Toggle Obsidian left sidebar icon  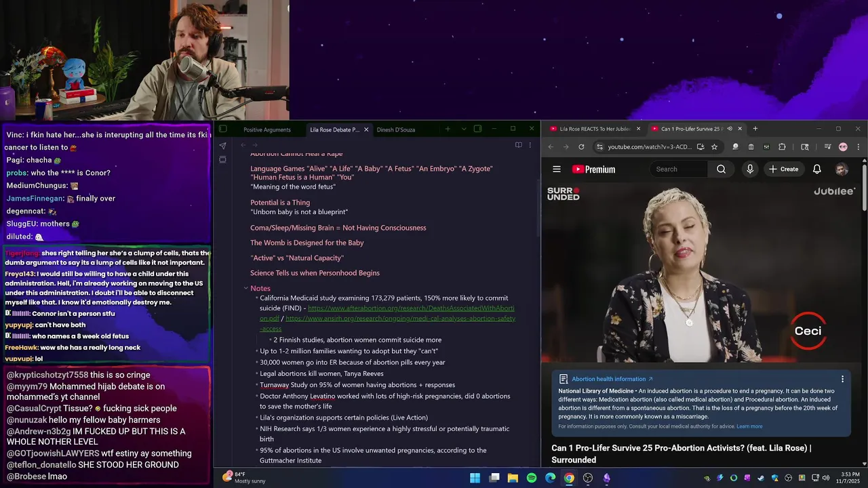[x=222, y=129]
